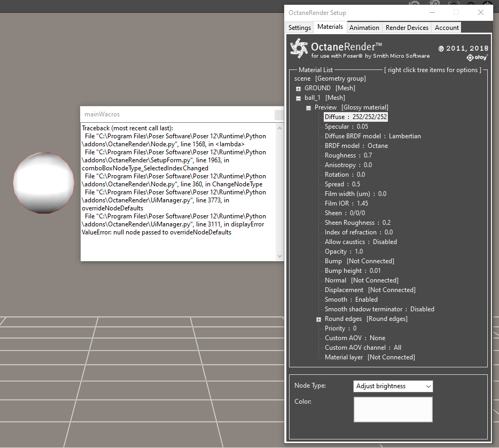Viewport: 499px width, 448px height.
Task: Select the Allow caustics Disabled row
Action: coord(361,242)
